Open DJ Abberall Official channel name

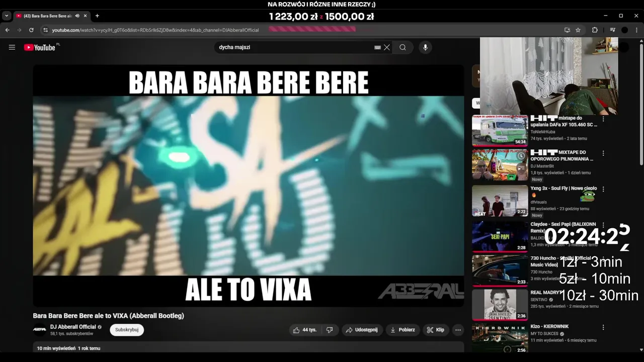(x=73, y=327)
